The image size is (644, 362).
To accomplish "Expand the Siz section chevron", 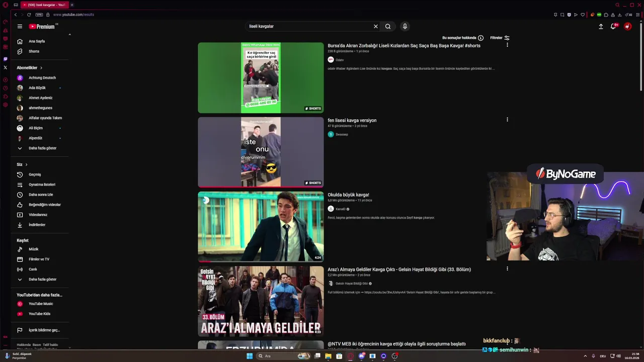I will pos(26,164).
